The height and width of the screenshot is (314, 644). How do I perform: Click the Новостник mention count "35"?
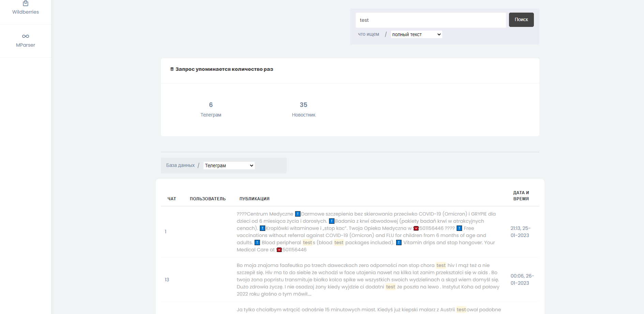coord(303,105)
